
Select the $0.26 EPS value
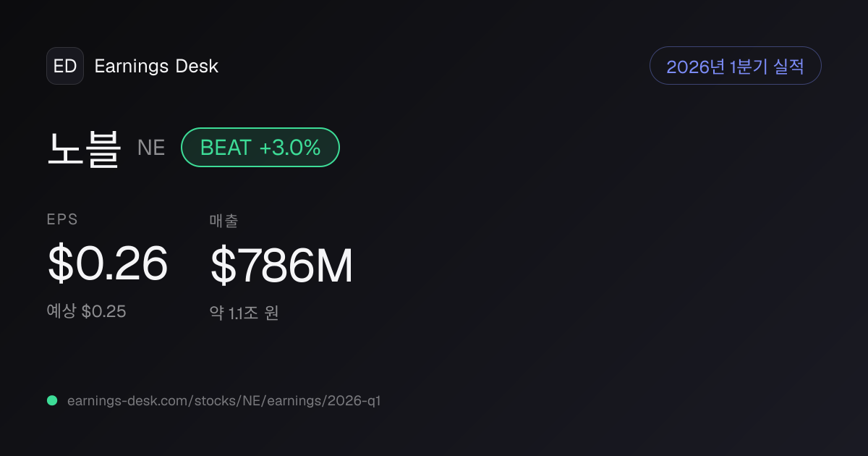pyautogui.click(x=108, y=263)
